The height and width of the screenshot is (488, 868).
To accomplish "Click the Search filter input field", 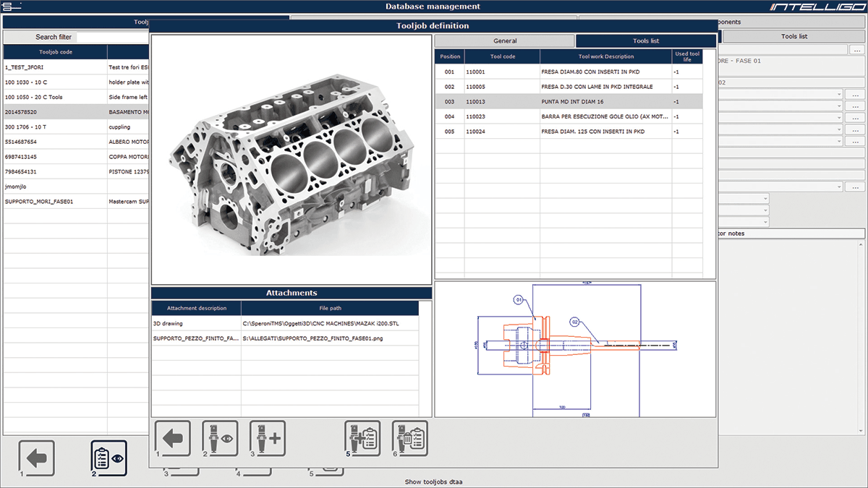I will 112,37.
